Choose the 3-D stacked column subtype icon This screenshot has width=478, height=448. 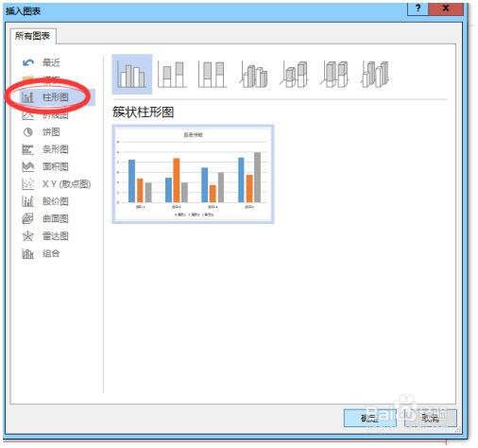click(294, 75)
